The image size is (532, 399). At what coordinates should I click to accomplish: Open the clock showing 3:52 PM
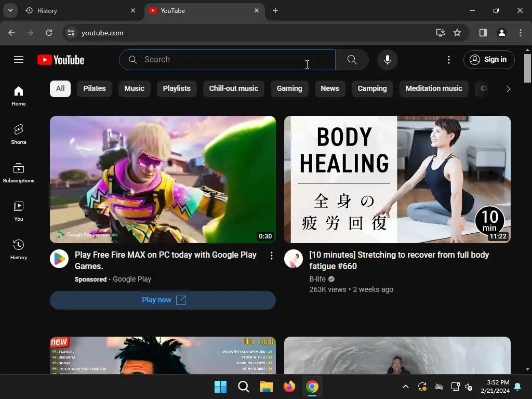[495, 387]
